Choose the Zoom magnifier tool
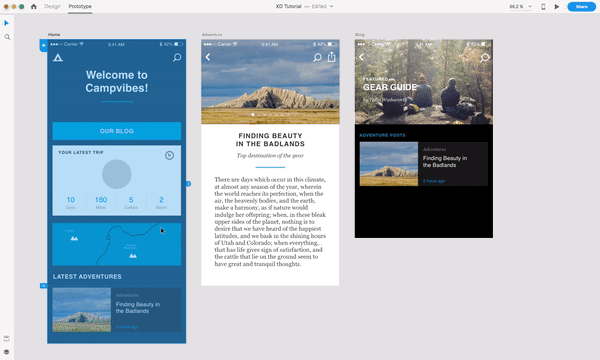The image size is (600, 360). [7, 37]
